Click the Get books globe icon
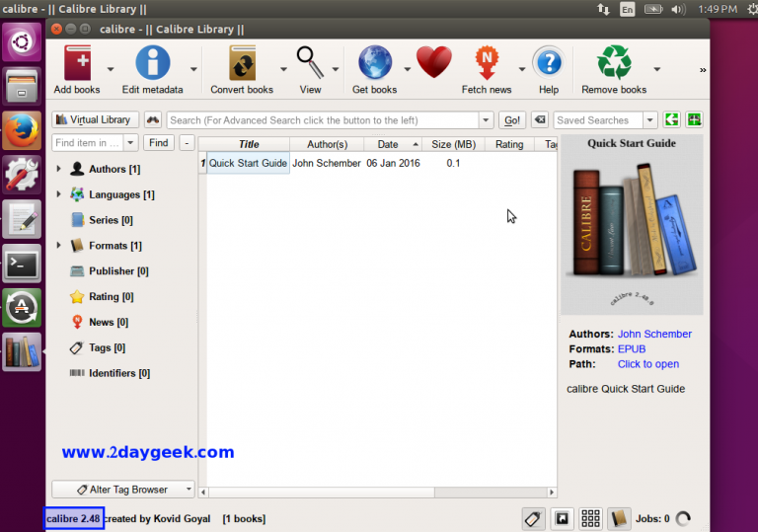The width and height of the screenshot is (758, 532). pos(375,63)
